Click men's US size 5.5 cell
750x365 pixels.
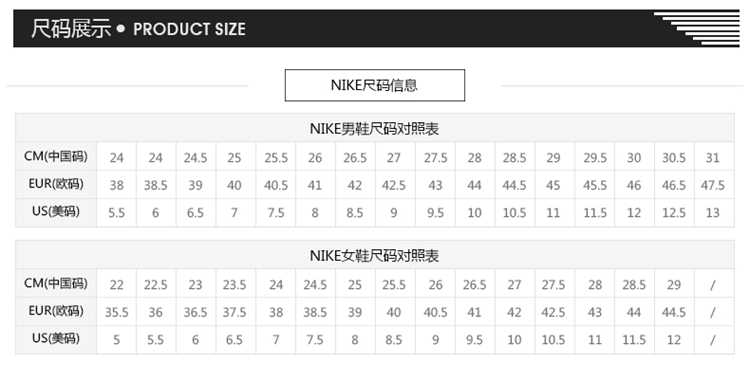coord(117,213)
